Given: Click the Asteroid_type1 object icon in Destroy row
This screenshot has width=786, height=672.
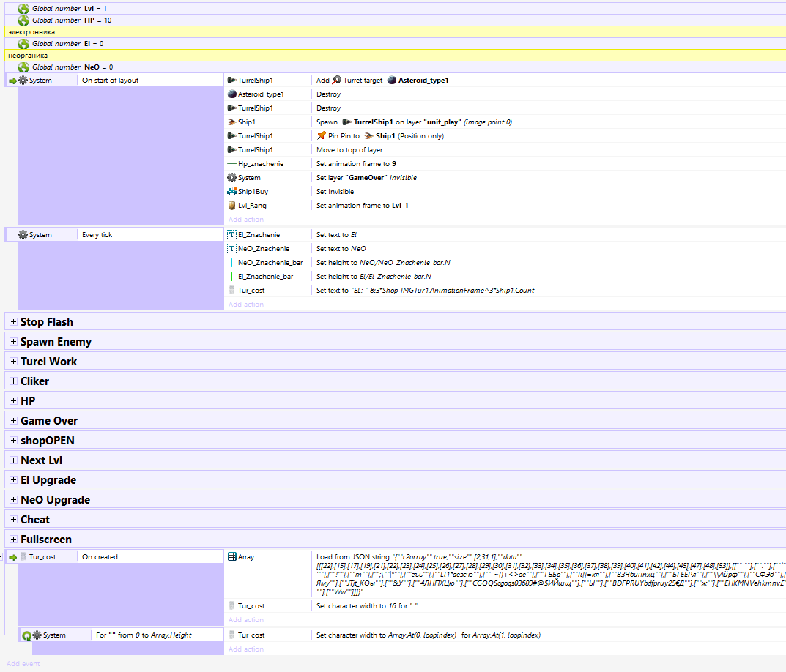Looking at the screenshot, I should click(231, 94).
